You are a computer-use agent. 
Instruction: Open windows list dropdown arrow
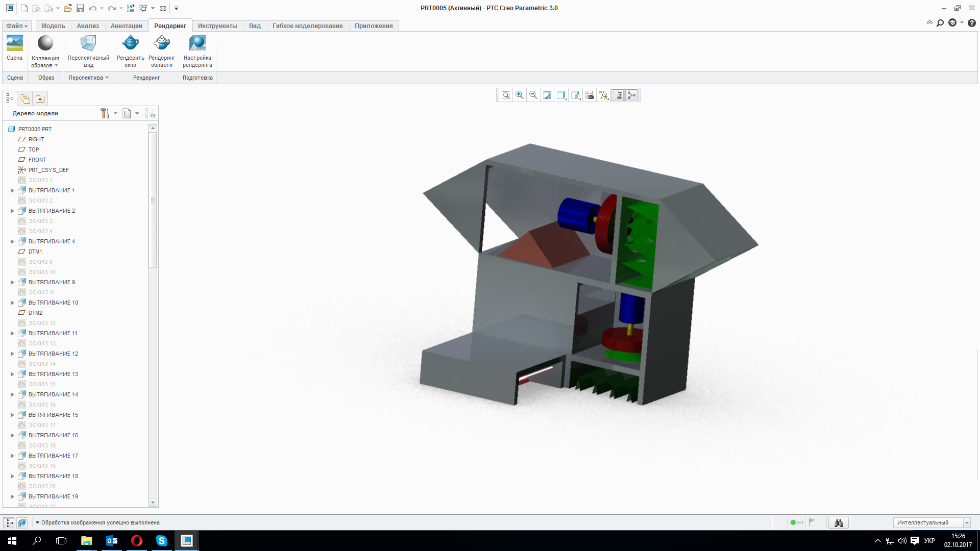pos(153,8)
